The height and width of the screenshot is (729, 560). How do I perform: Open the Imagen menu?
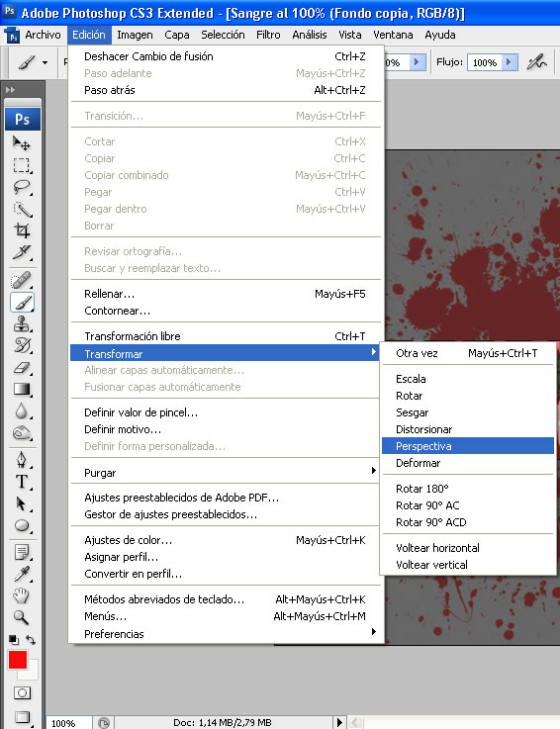[x=135, y=35]
